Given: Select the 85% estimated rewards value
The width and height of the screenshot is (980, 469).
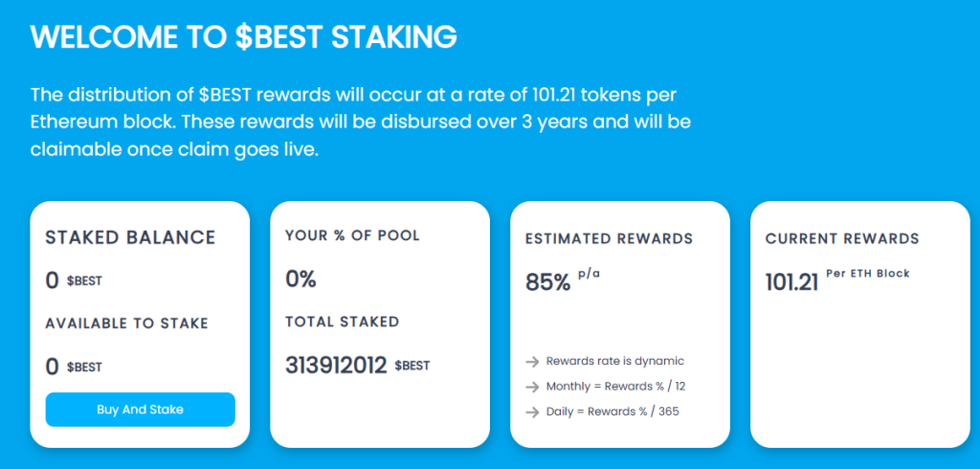Looking at the screenshot, I should coord(548,282).
